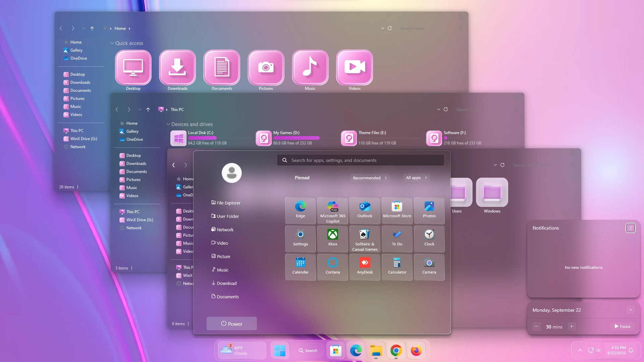Click the Windows Start button

[280, 351]
